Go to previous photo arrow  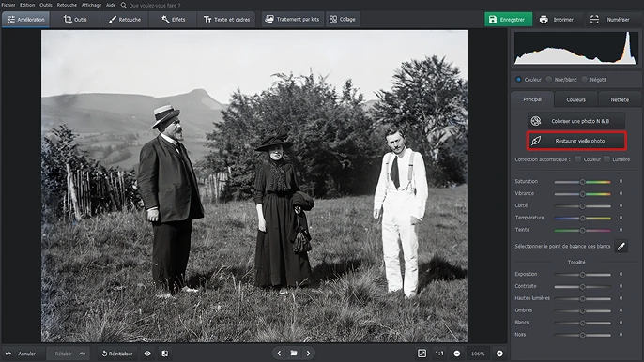click(x=280, y=353)
